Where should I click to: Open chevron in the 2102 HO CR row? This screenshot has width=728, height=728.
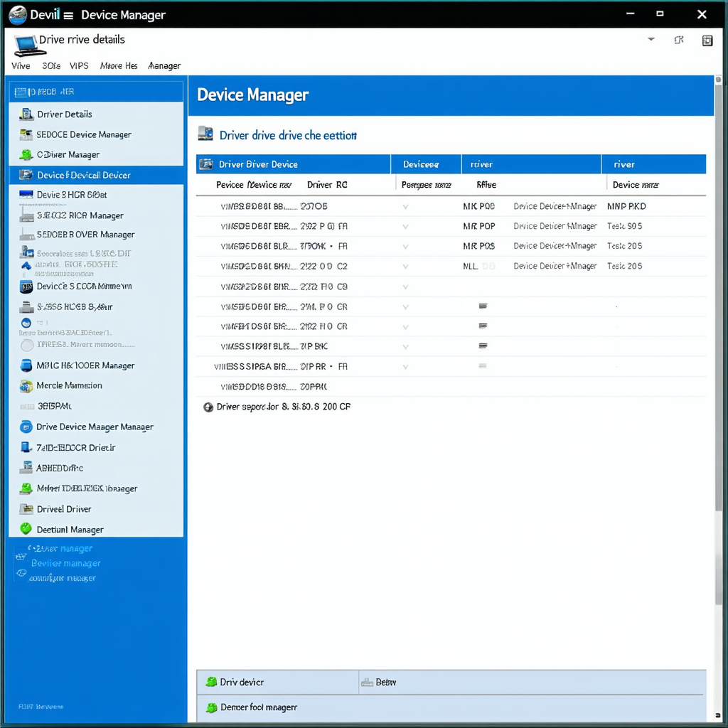405,327
